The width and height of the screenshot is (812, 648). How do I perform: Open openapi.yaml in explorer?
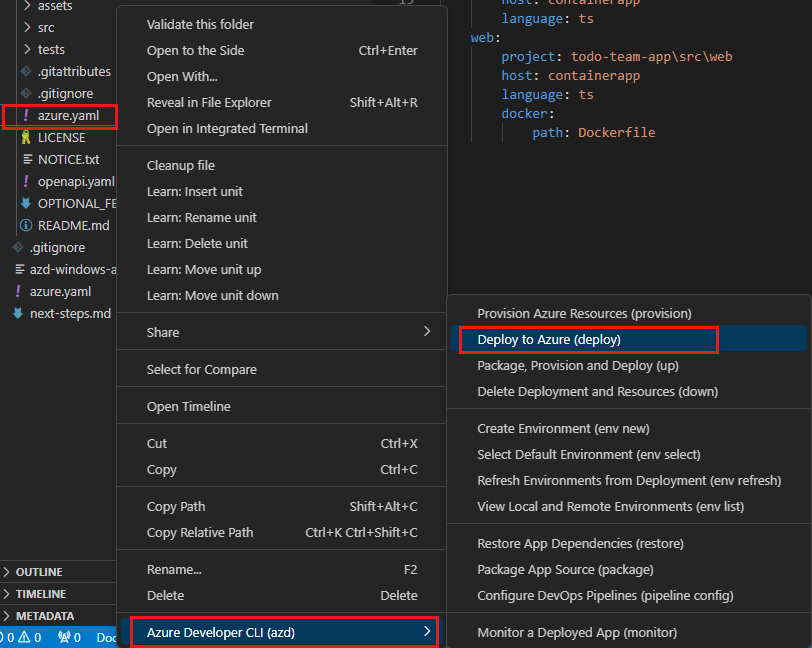76,182
